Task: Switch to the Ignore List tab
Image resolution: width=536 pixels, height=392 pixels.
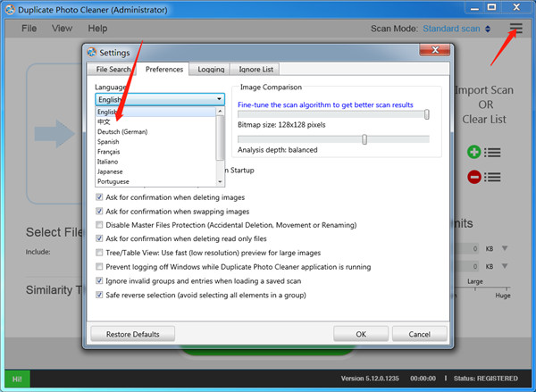Action: pos(255,70)
